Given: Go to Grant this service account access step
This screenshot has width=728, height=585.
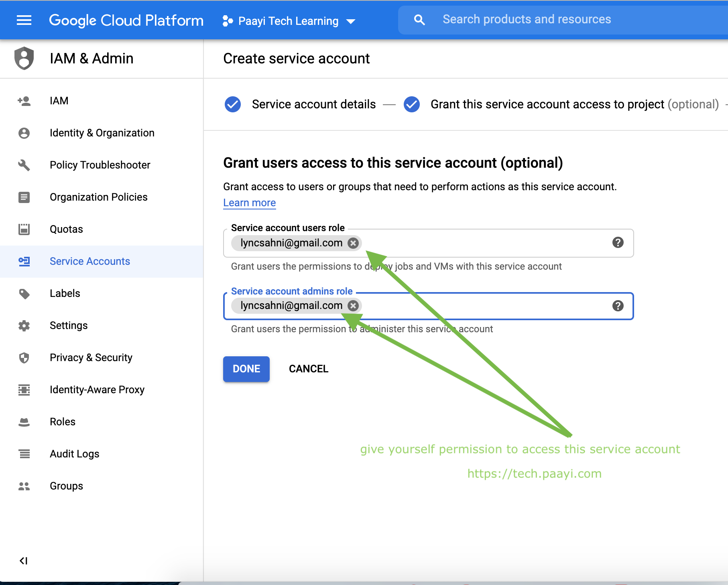Looking at the screenshot, I should [574, 104].
